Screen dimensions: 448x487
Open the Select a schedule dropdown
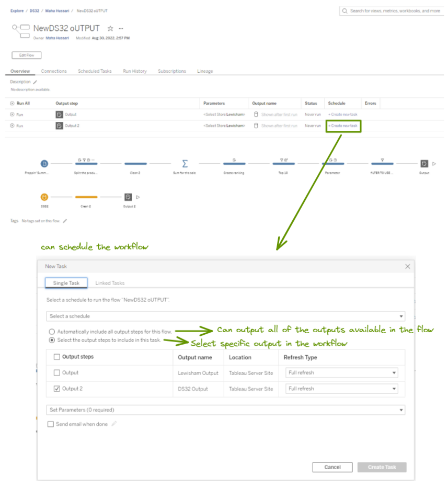pyautogui.click(x=226, y=316)
